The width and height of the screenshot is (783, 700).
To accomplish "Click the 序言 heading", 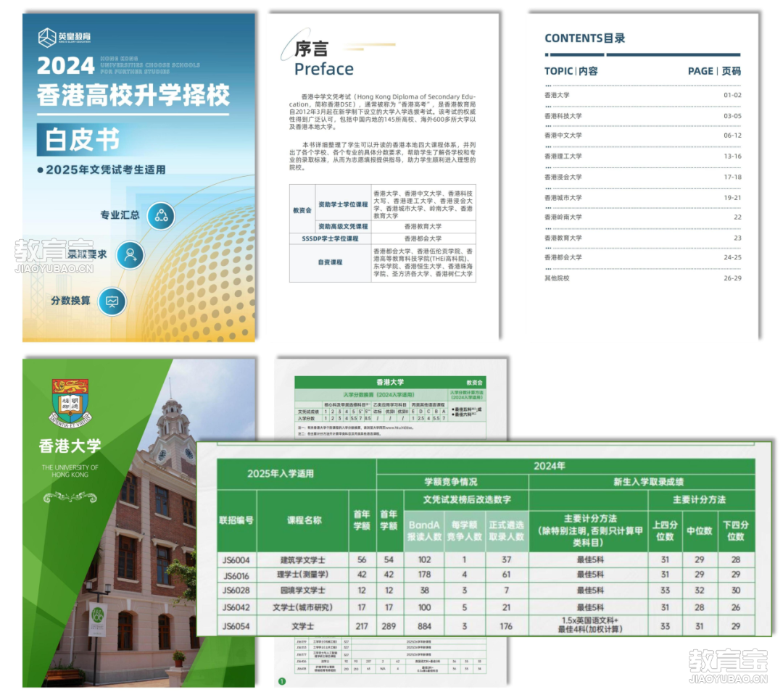I will click(311, 49).
